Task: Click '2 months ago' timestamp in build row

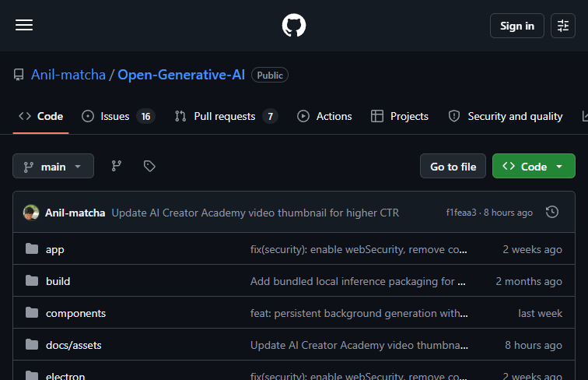Action: [529, 282]
